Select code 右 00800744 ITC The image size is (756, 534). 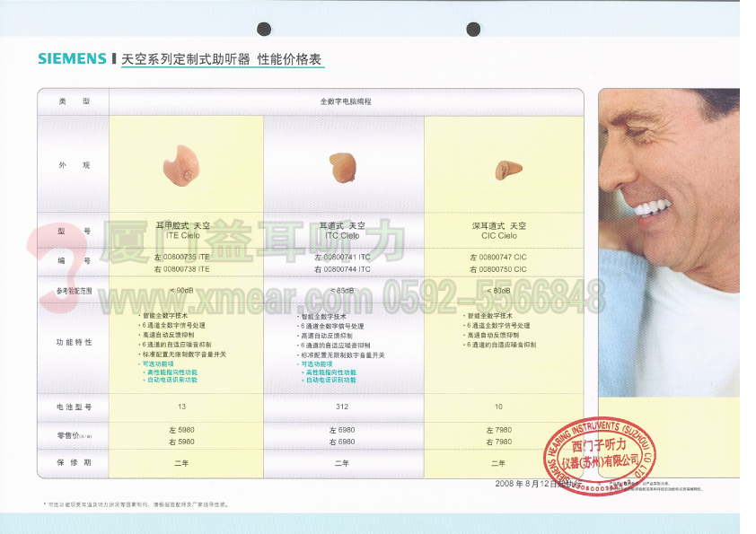pyautogui.click(x=342, y=269)
